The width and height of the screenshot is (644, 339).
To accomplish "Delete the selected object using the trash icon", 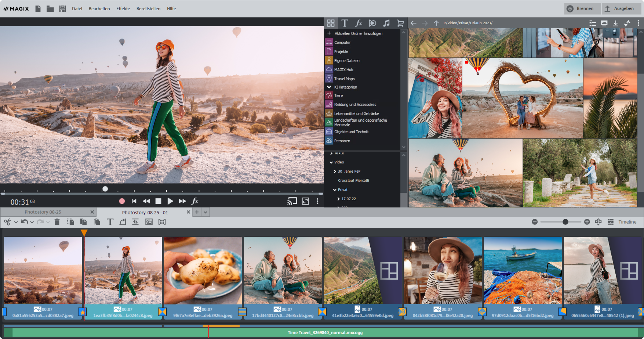I will [57, 222].
